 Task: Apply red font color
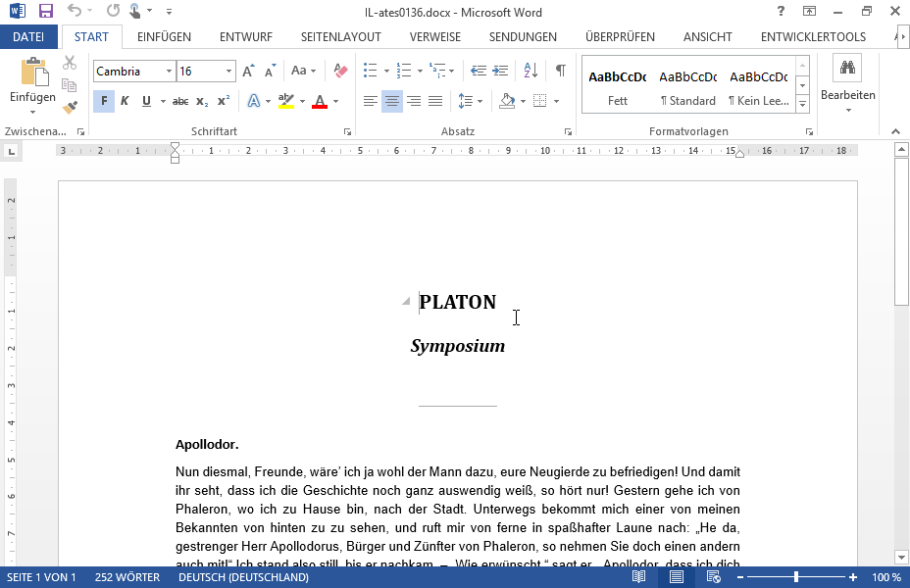(320, 102)
